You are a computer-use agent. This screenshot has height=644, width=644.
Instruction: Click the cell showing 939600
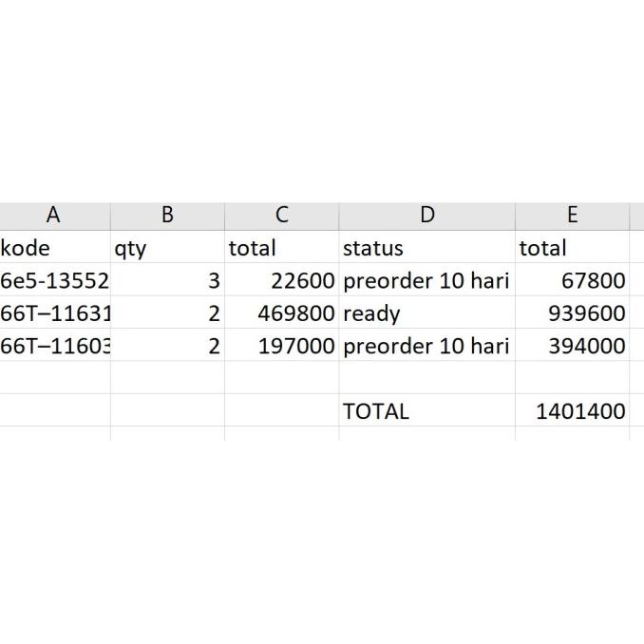[x=572, y=313]
